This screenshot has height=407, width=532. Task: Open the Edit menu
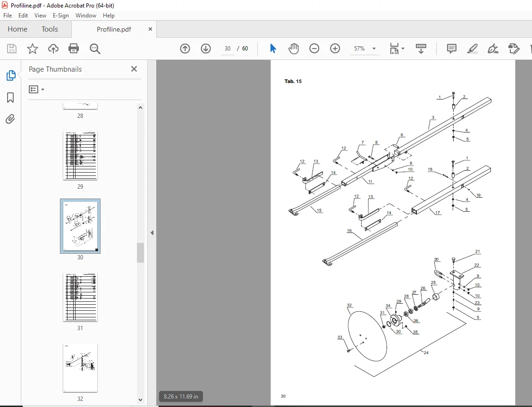pos(23,15)
